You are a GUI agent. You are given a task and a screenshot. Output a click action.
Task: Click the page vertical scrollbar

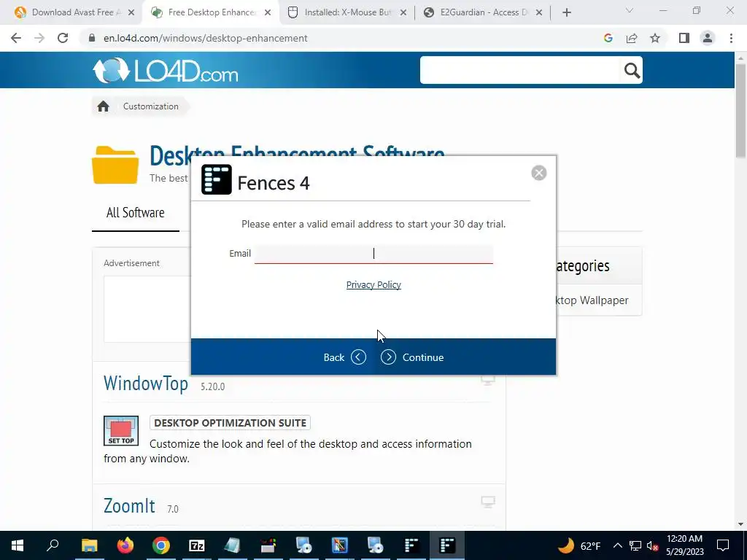pyautogui.click(x=740, y=111)
